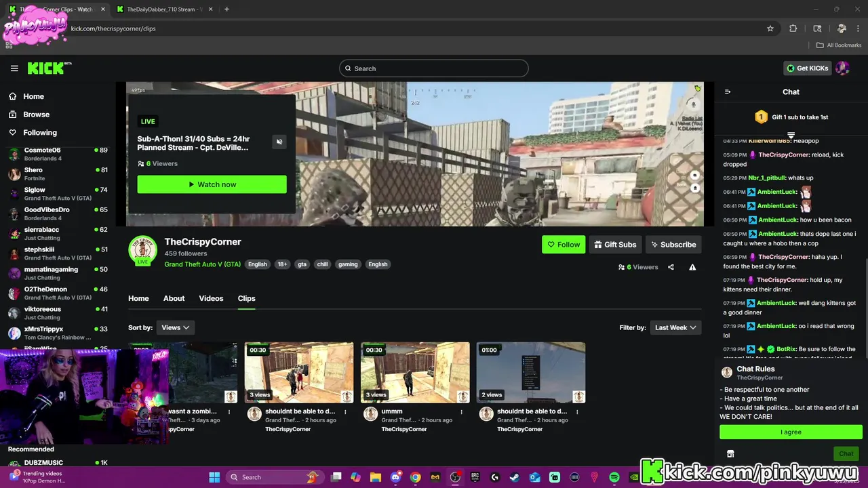
Task: Select the gaming tag
Action: (x=348, y=264)
